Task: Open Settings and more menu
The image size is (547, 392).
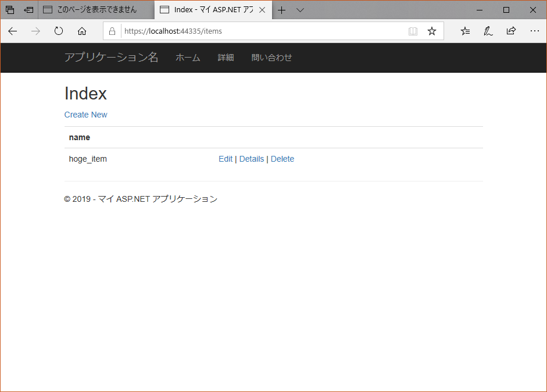Action: [x=535, y=31]
